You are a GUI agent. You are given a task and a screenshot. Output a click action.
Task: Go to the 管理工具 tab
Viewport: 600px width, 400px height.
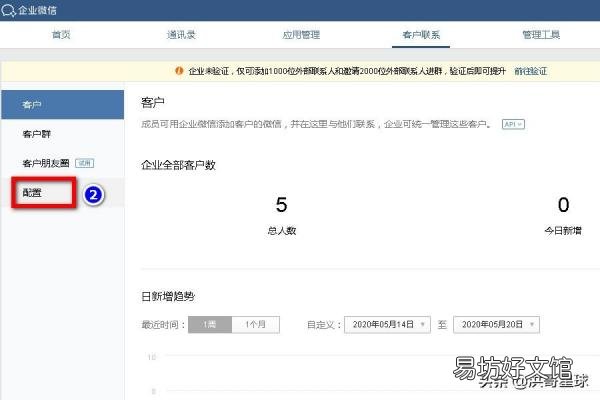pos(541,35)
